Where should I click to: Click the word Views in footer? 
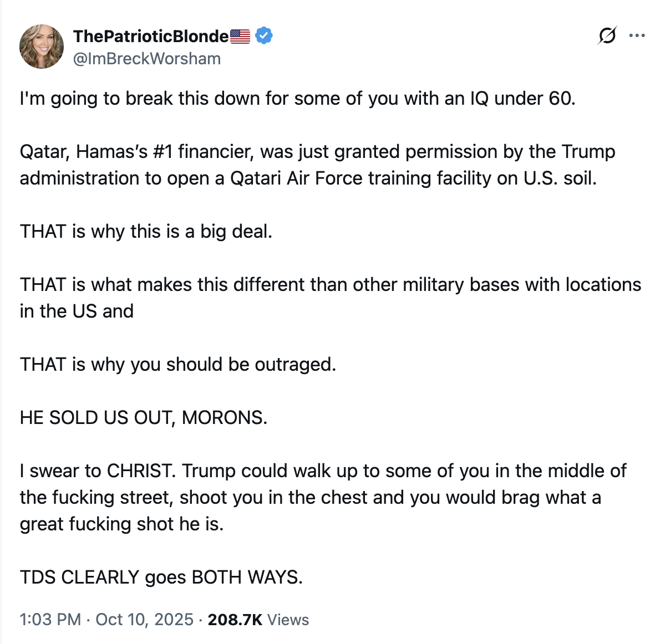pyautogui.click(x=288, y=619)
